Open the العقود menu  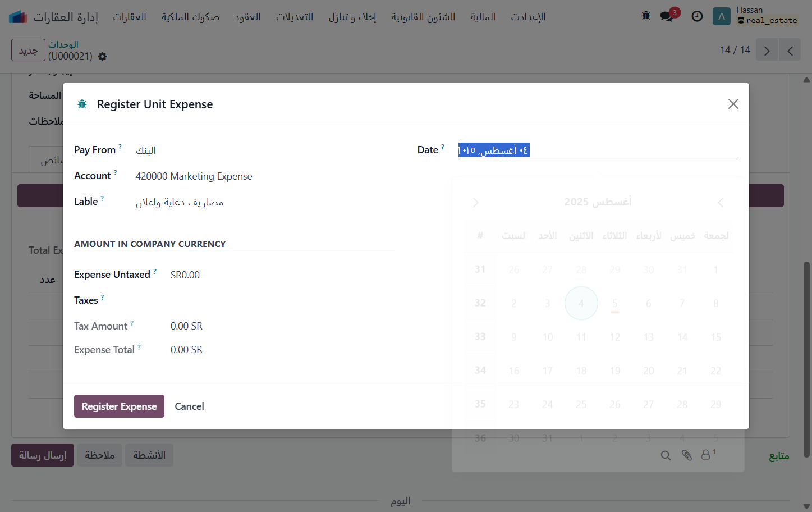tap(247, 17)
